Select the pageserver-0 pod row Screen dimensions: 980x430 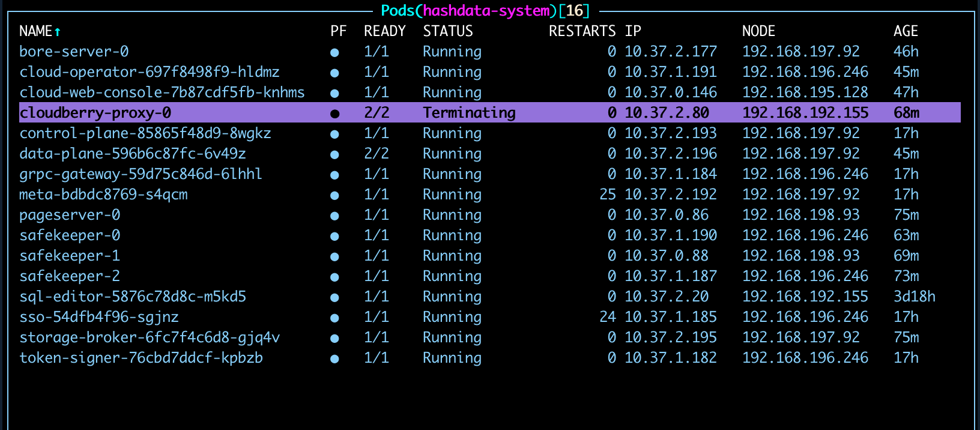pyautogui.click(x=70, y=215)
